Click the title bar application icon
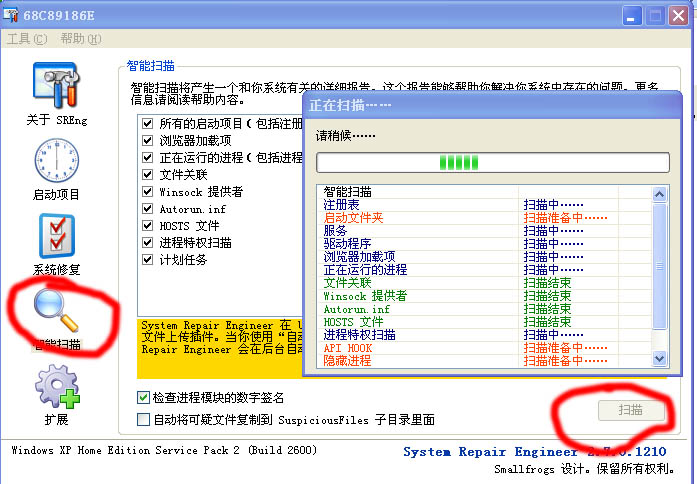 pos(11,15)
